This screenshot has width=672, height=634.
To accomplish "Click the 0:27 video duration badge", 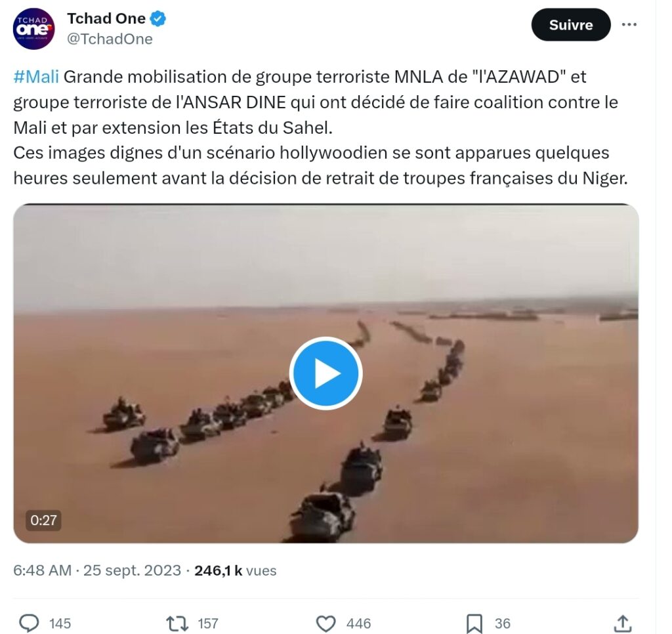I will coord(43,520).
